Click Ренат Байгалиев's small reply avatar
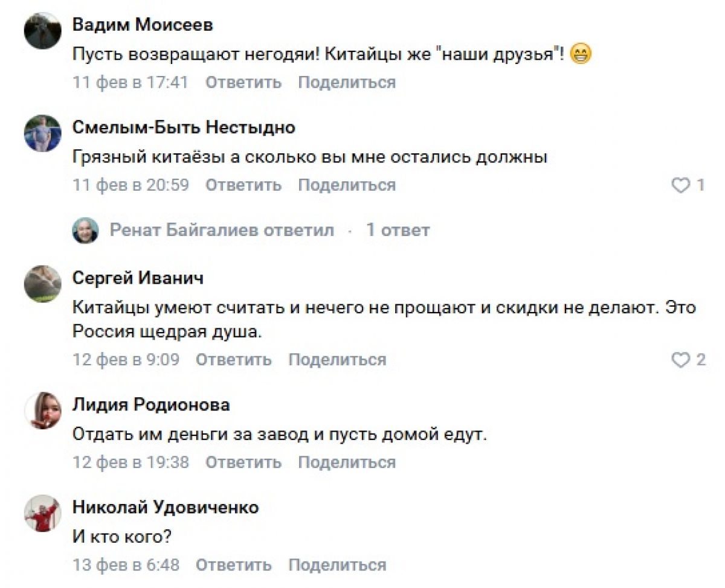The image size is (725, 588). 85,230
